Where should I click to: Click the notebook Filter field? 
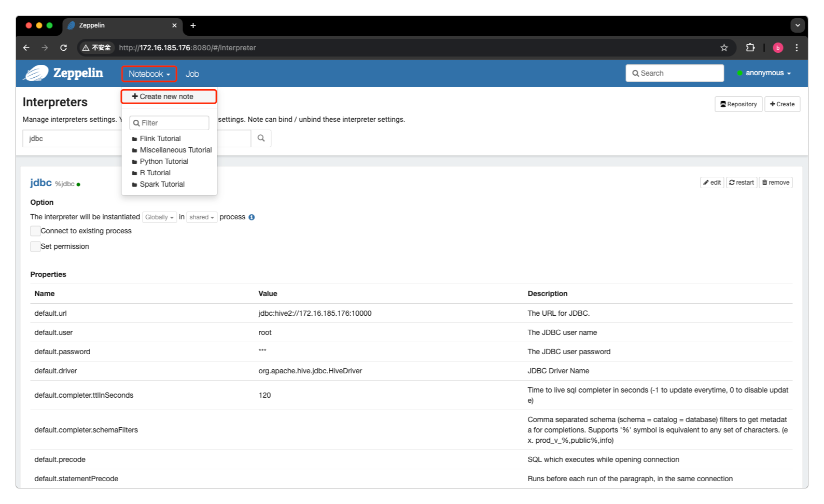(169, 123)
